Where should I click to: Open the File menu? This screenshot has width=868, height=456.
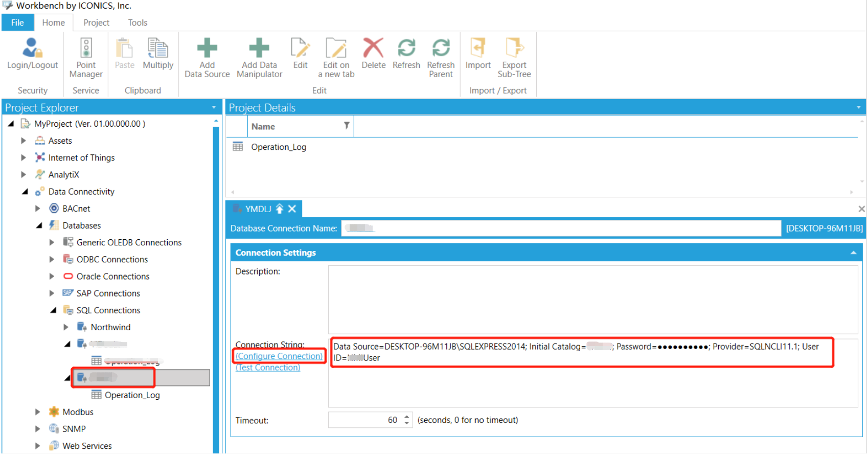[x=17, y=22]
